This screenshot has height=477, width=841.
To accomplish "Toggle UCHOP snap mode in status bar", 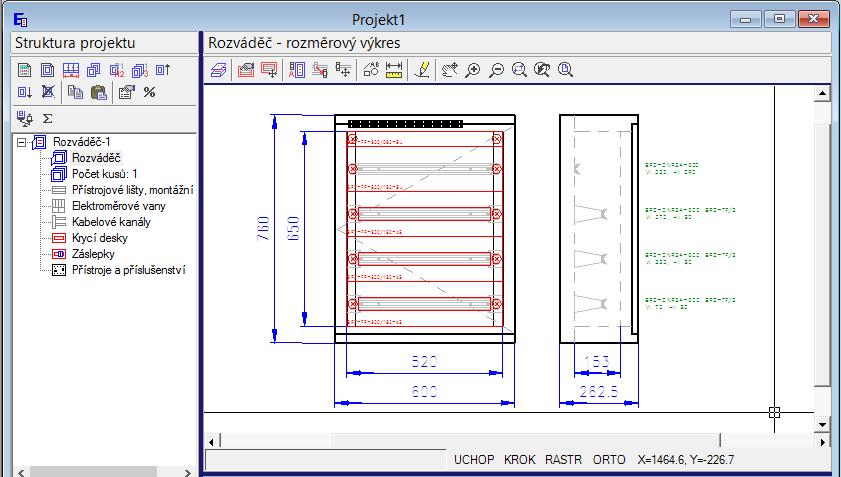I will [474, 460].
